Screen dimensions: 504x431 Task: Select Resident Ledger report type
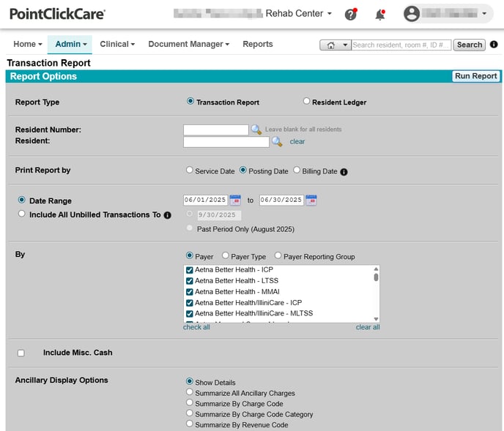click(x=306, y=101)
